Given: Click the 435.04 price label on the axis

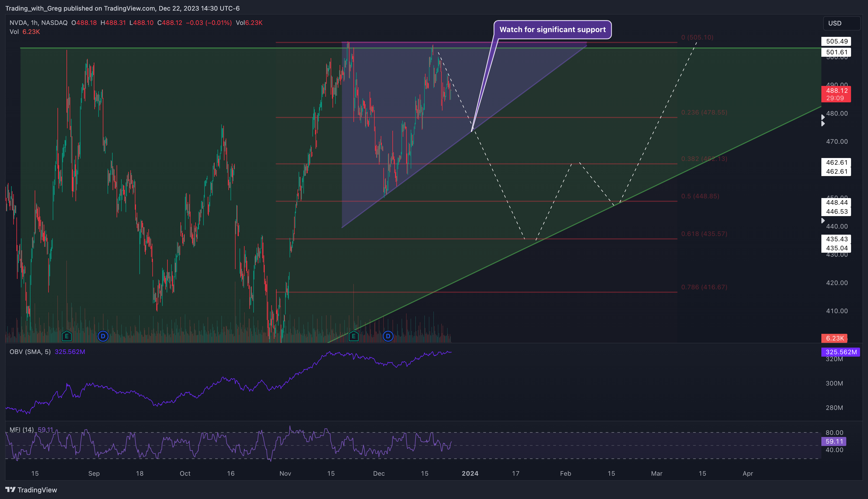Looking at the screenshot, I should (836, 248).
